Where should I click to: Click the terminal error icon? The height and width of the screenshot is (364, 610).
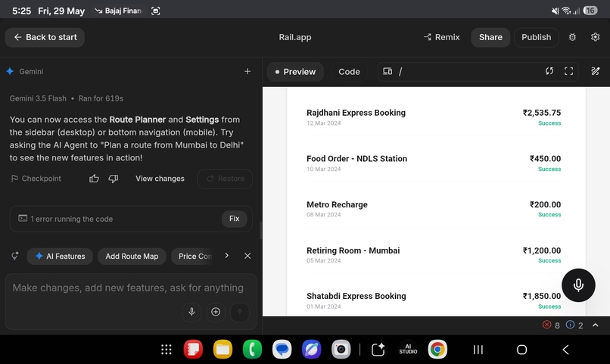[23, 219]
